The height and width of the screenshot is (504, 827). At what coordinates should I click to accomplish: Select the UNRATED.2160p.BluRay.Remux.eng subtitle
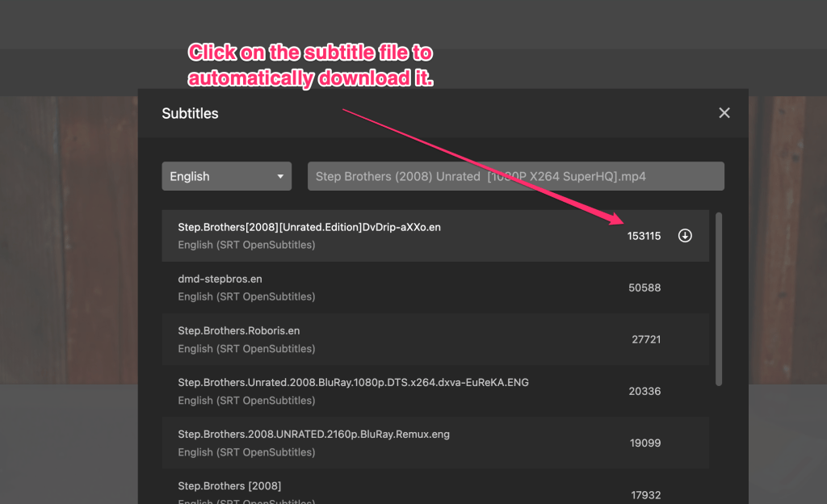coord(313,435)
